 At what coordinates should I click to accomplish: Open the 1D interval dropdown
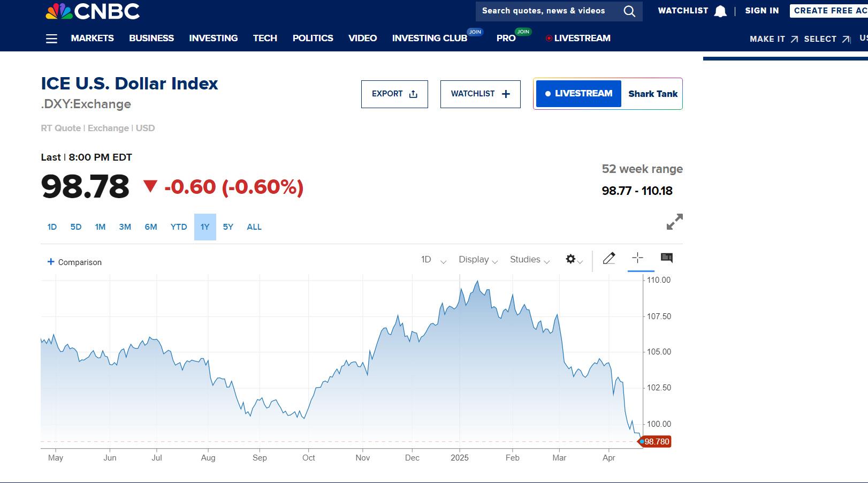433,260
